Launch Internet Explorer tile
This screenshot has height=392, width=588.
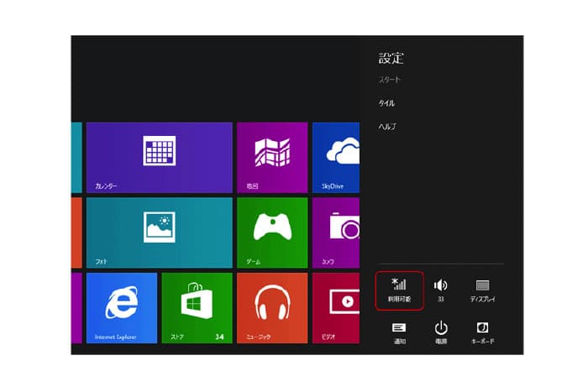point(122,308)
